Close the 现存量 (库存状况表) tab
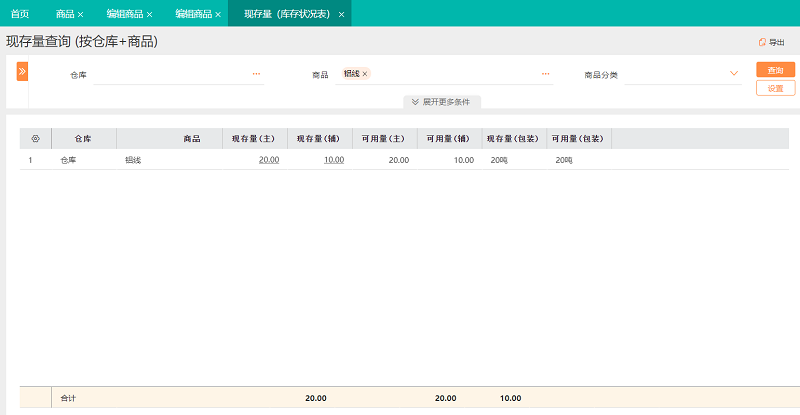 click(342, 15)
